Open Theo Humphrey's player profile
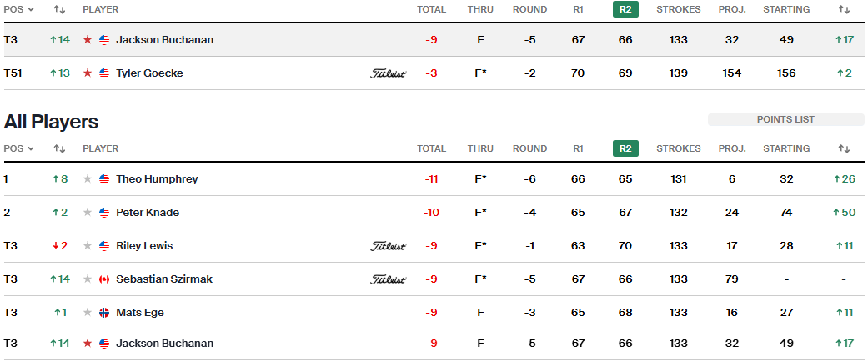 coord(157,179)
